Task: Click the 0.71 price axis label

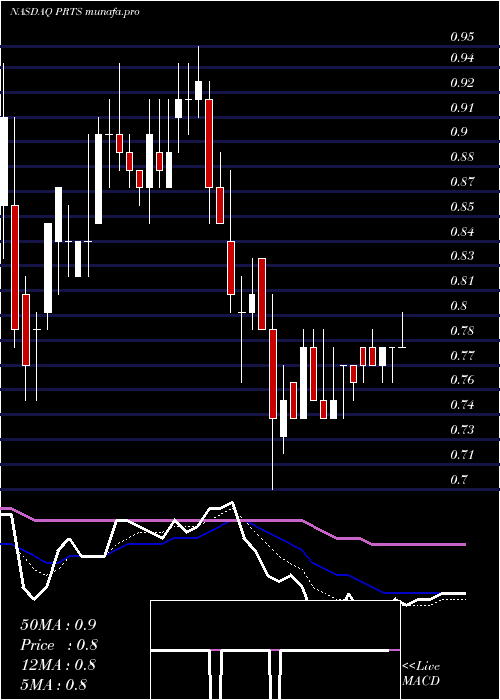Action: (x=462, y=455)
